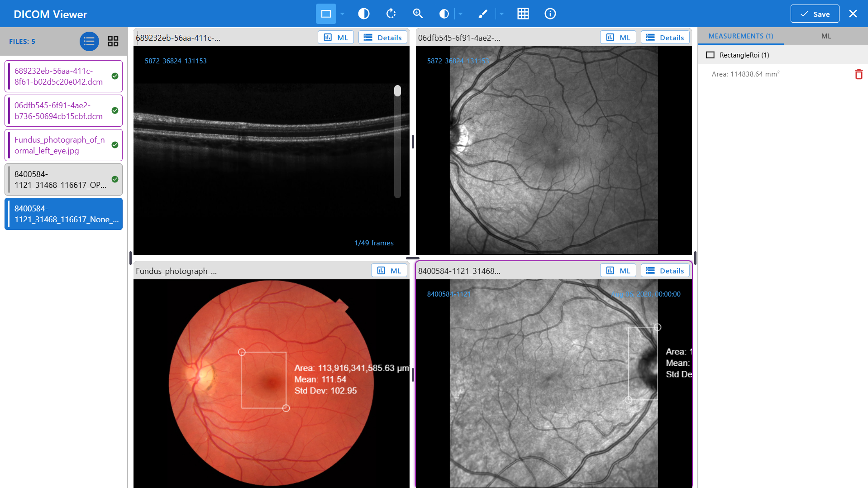Open Details for the 8400584-1121 viewport
Viewport: 868px width, 488px height.
point(665,271)
